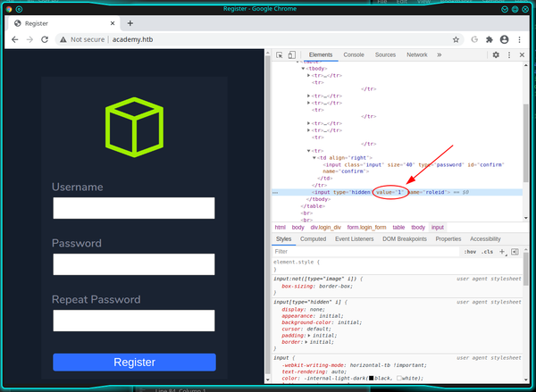Reload the academy.htb page
Viewport: 536px width, 392px height.
point(47,40)
